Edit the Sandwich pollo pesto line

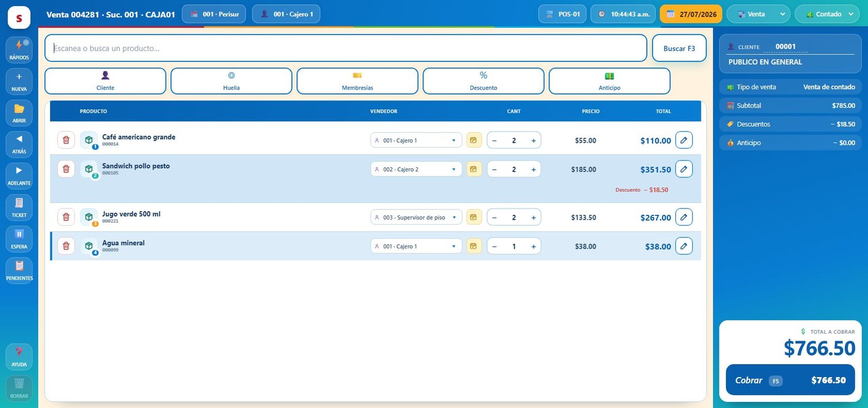tap(684, 169)
